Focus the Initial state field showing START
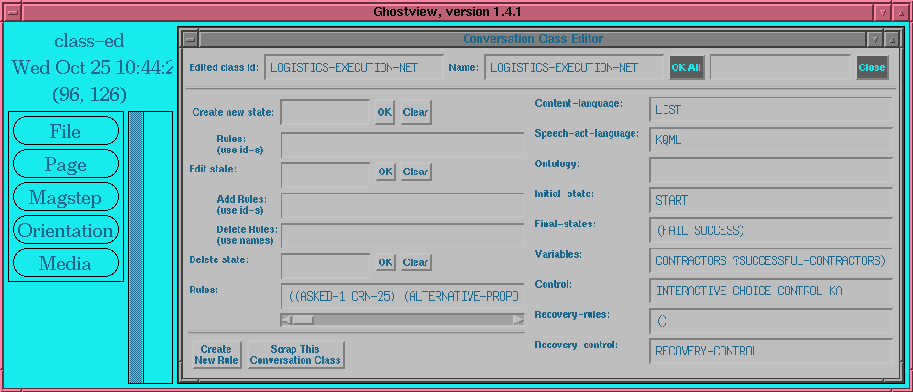The image size is (913, 392). point(771,200)
